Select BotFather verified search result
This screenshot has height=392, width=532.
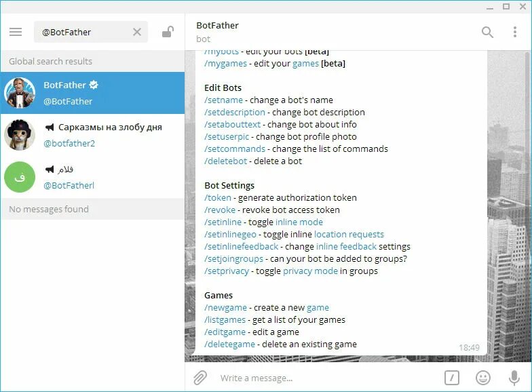(x=92, y=92)
